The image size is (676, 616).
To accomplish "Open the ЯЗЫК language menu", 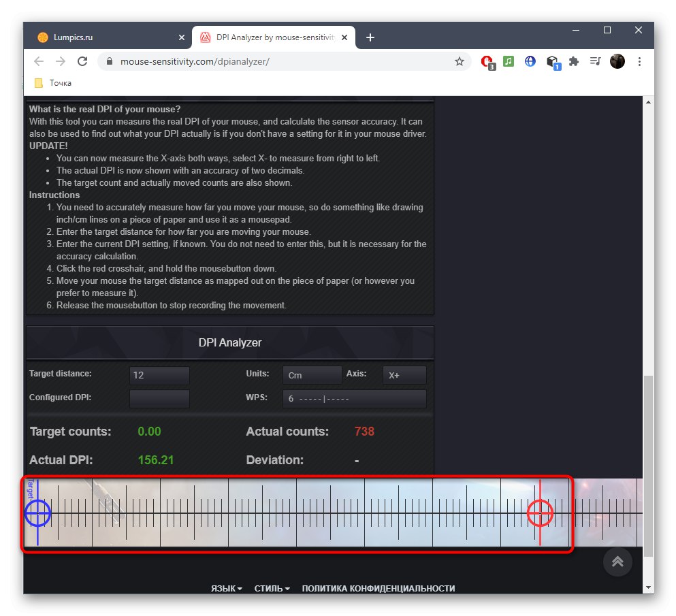I will 226,588.
